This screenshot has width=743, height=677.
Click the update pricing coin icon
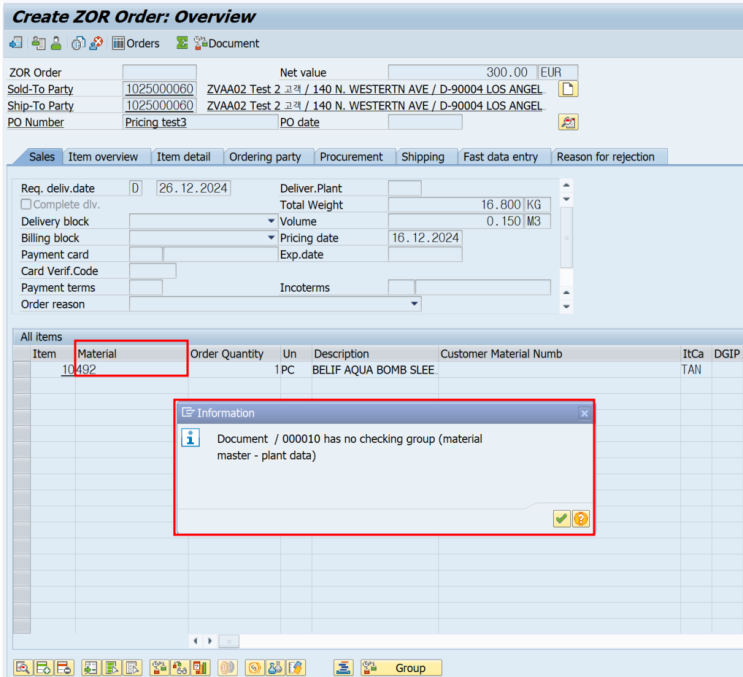click(254, 668)
